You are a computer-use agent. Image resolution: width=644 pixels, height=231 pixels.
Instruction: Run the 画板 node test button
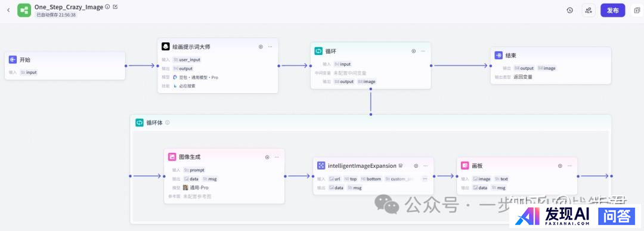[560, 166]
